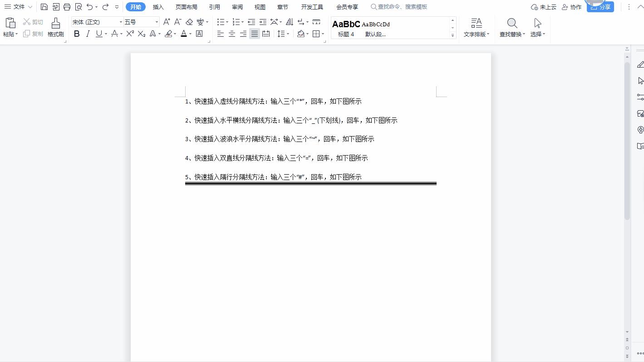644x362 pixels.
Task: Toggle bold formatting
Action: point(77,33)
